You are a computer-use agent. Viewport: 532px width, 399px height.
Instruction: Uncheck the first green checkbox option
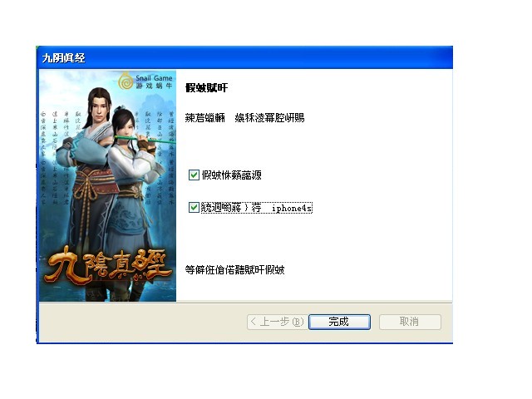coord(194,175)
